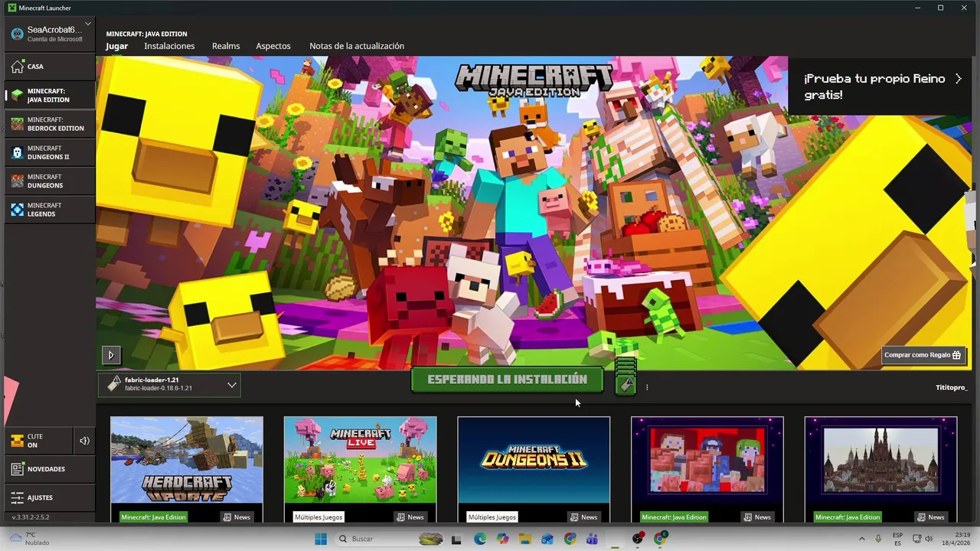Click the launcher version v.3.31.2-2.5.2 text
Screen dimensions: 980x551
click(x=31, y=517)
